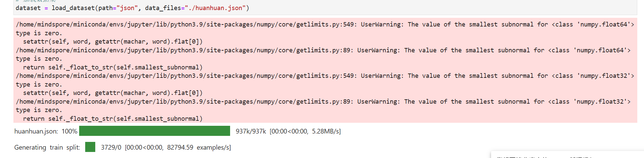
Task: Click the first setattr(self, word…) output line
Action: point(113,42)
